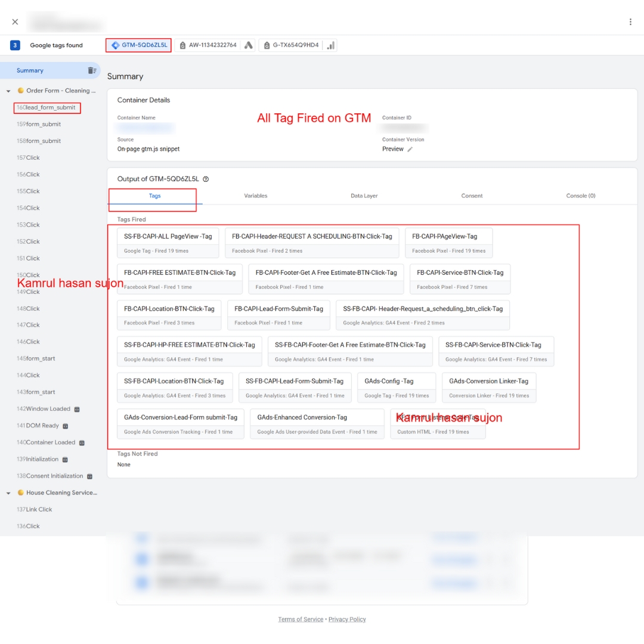Open the FB-CAPI-Lead-Form-Submit-Tag card

coord(278,315)
